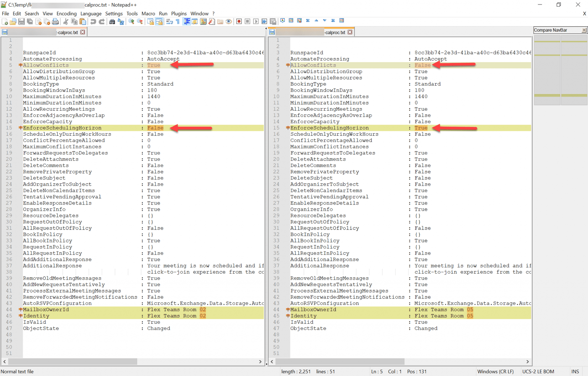Click the Print icon
Screen dimensions: 588x376
[55, 21]
